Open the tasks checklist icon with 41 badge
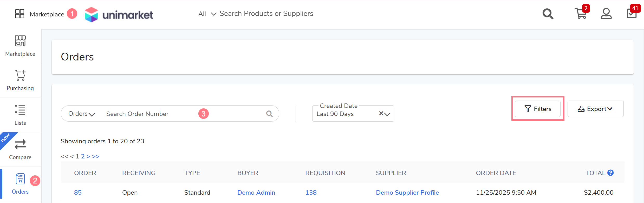Screen dimensions: 644x203 click(x=632, y=14)
